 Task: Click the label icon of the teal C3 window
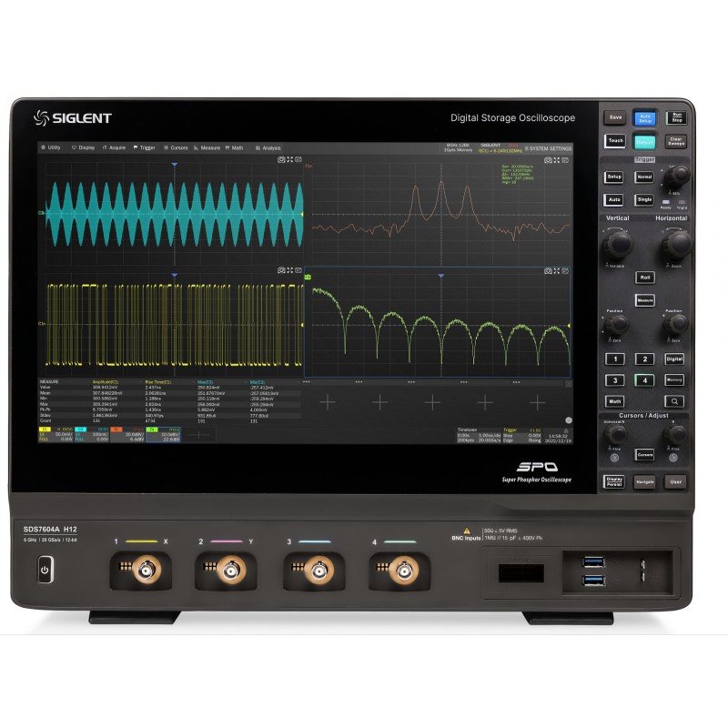(298, 159)
